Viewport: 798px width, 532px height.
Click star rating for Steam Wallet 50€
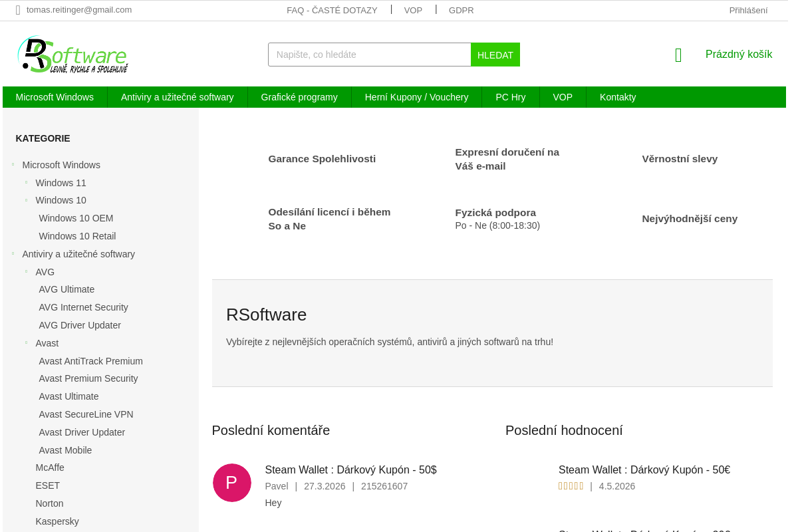point(571,486)
